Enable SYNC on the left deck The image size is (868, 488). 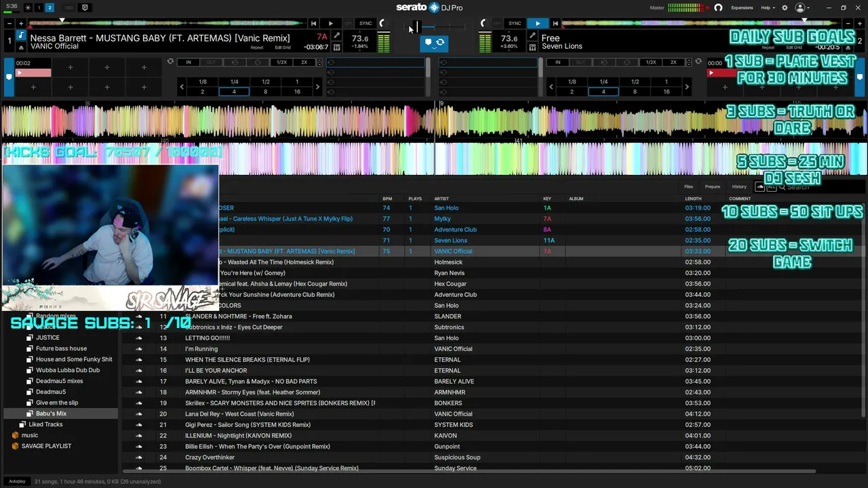click(x=366, y=24)
